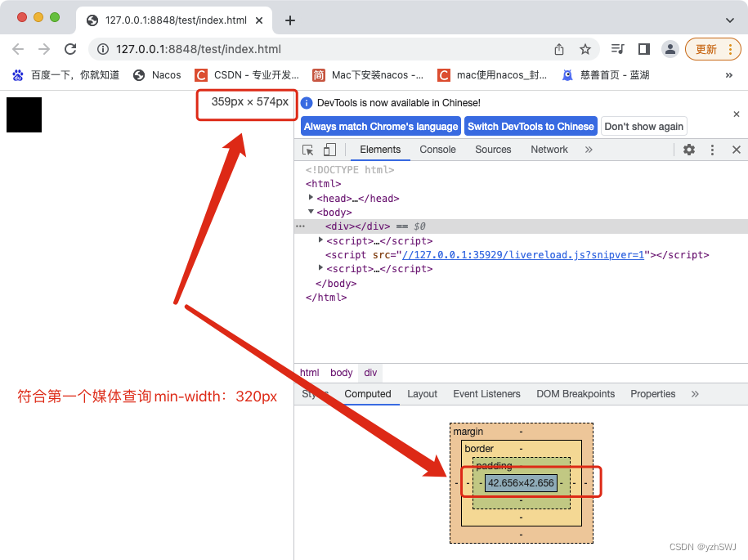Switch to DOM Breakpoints tab

pyautogui.click(x=576, y=394)
